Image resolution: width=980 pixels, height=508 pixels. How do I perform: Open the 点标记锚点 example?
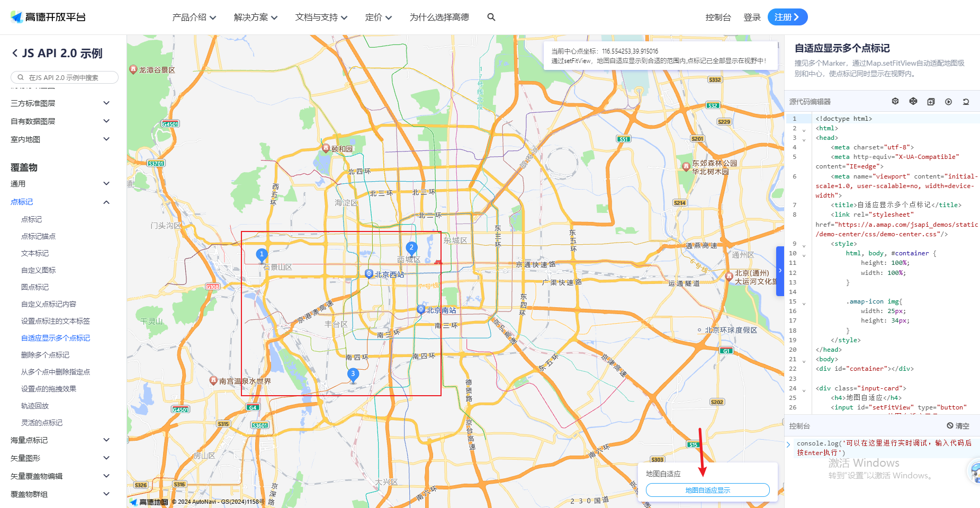coord(38,236)
